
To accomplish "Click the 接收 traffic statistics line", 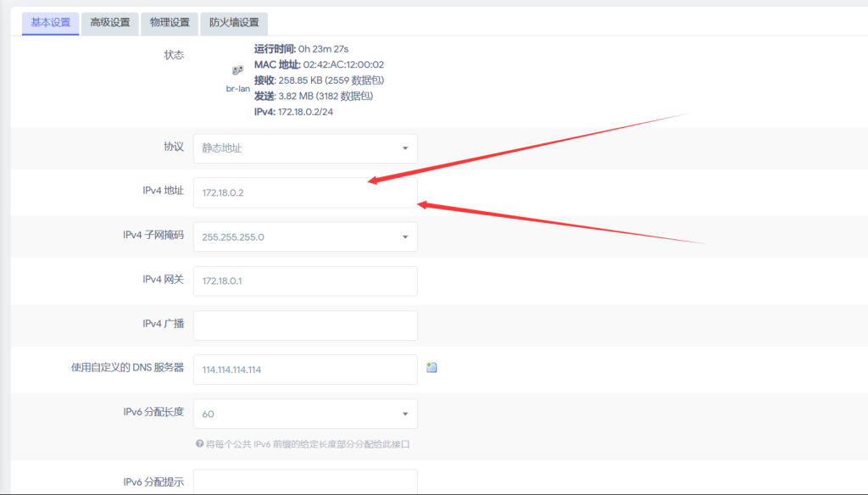I will (x=319, y=81).
